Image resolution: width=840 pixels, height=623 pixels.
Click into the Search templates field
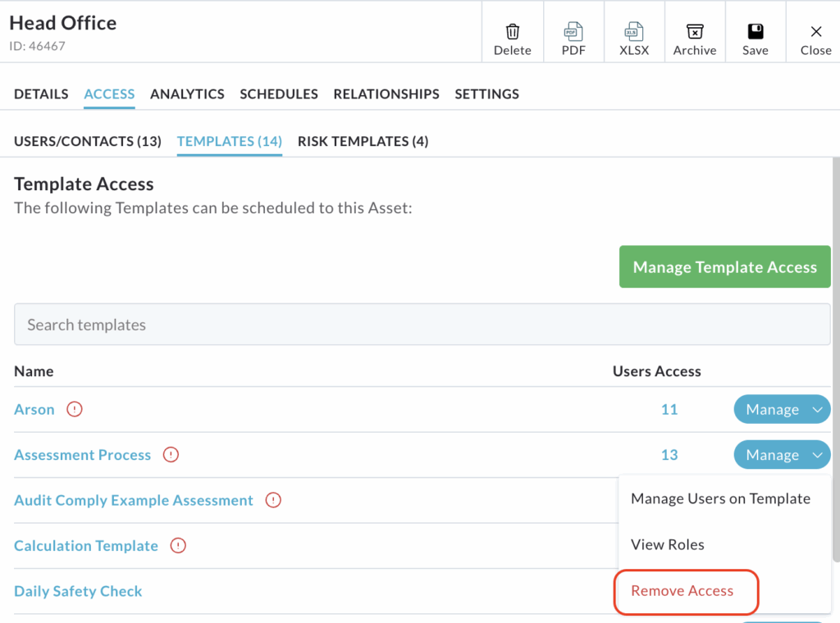tap(422, 325)
